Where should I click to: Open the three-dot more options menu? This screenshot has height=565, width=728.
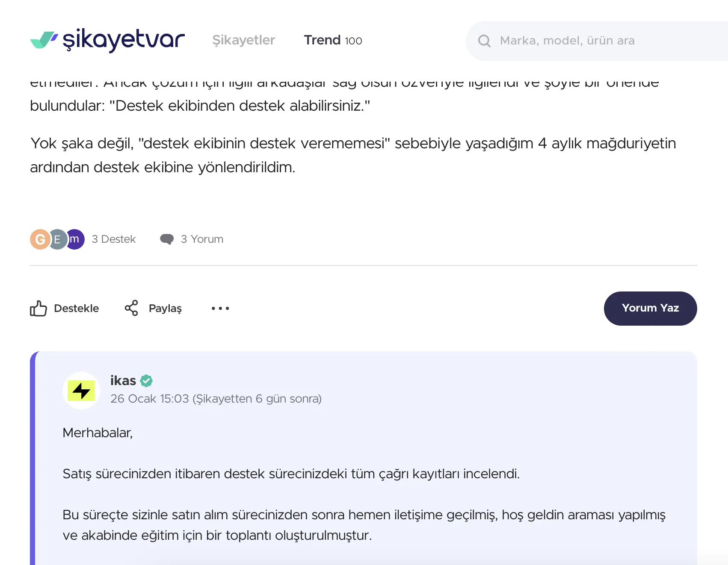[220, 308]
